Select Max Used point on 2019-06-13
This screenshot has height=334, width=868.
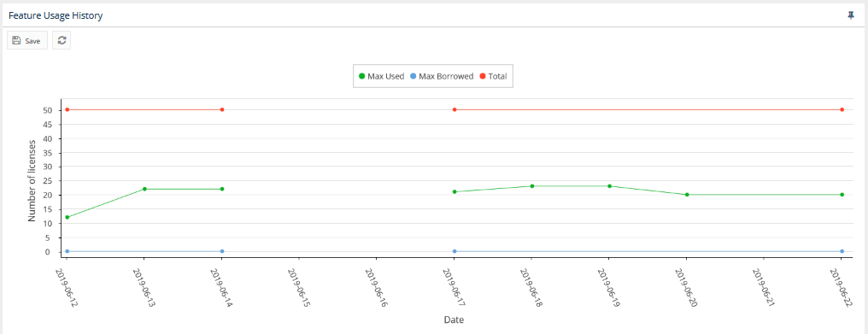click(x=144, y=189)
